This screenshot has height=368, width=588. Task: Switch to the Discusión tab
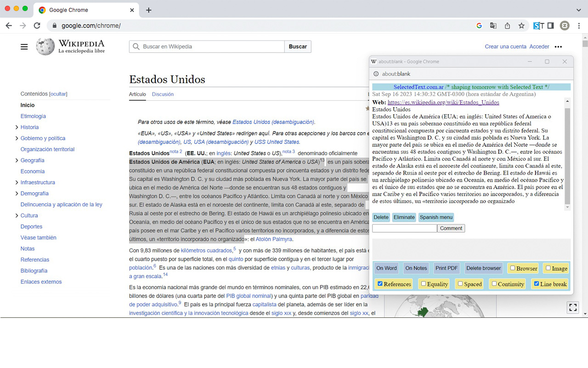coord(163,94)
